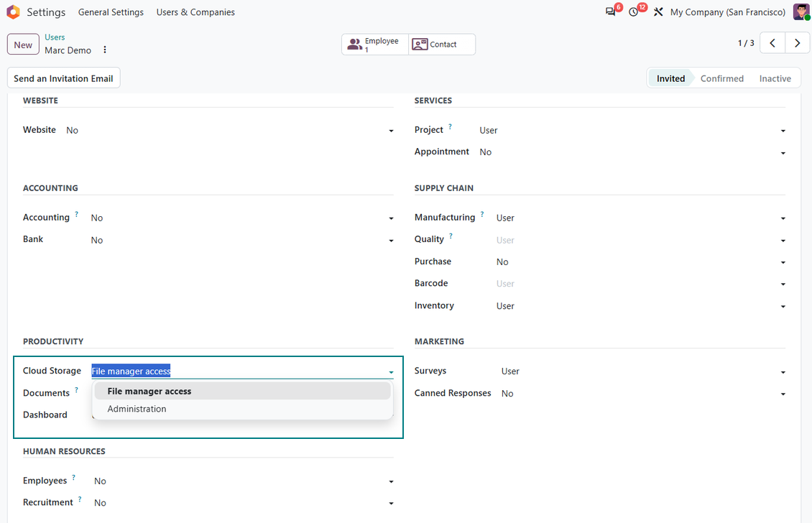Expand the Manufacturing access dropdown
Screen dimensions: 812x523
pyautogui.click(x=783, y=218)
